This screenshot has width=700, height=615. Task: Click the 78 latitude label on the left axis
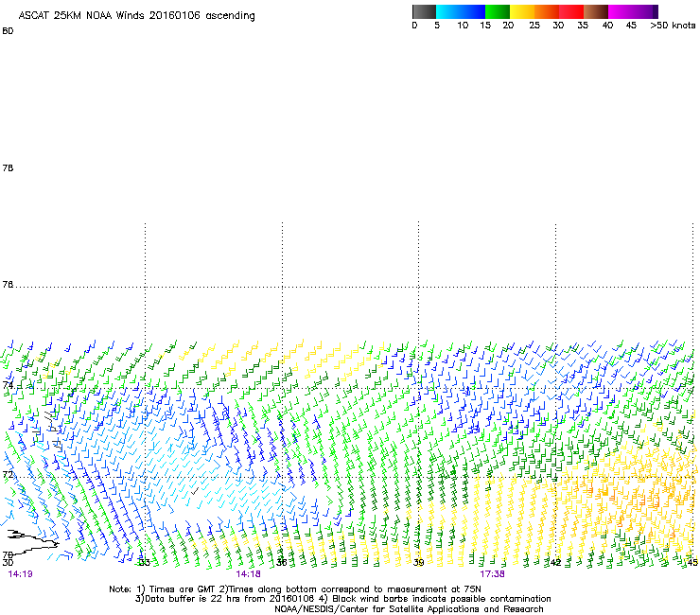[8, 167]
